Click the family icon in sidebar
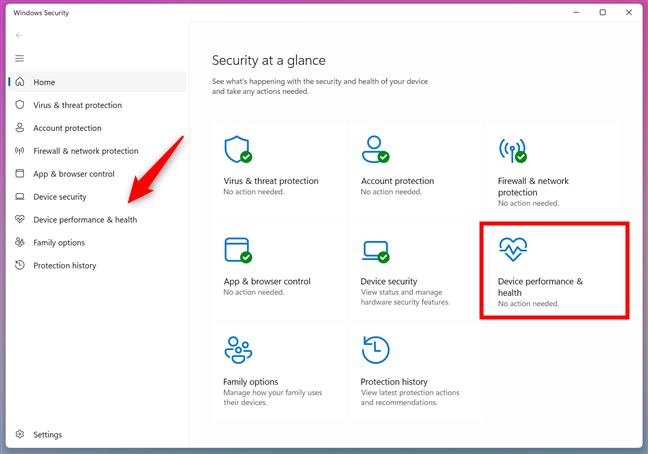The image size is (648, 454). point(19,242)
